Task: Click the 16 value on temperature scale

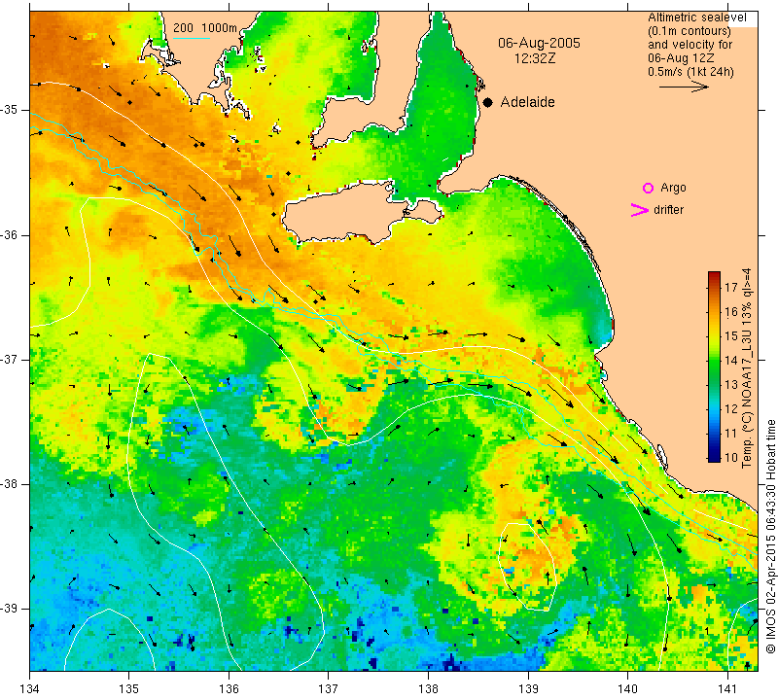Action: pos(731,311)
